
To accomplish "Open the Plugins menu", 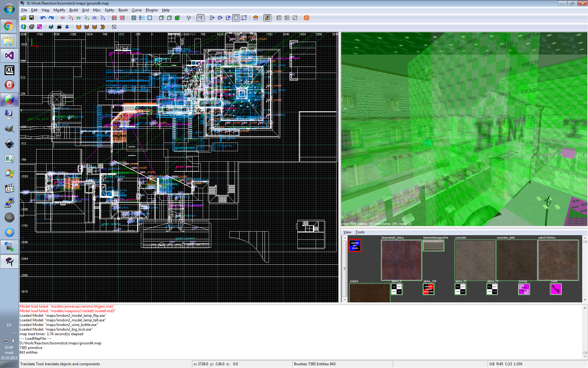I will (152, 10).
